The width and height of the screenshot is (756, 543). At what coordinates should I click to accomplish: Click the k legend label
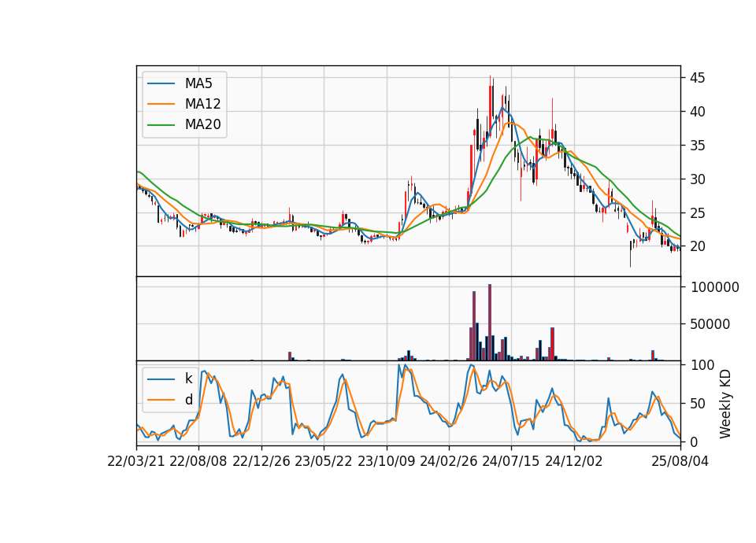pos(188,379)
